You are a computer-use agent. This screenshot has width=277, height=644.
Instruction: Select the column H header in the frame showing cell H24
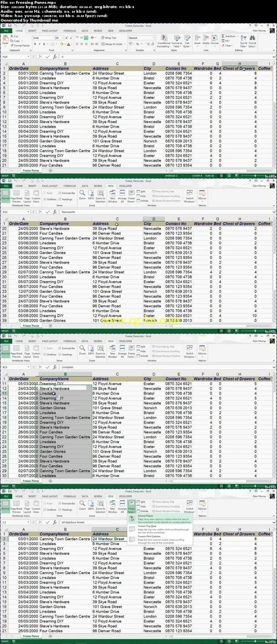(x=239, y=64)
